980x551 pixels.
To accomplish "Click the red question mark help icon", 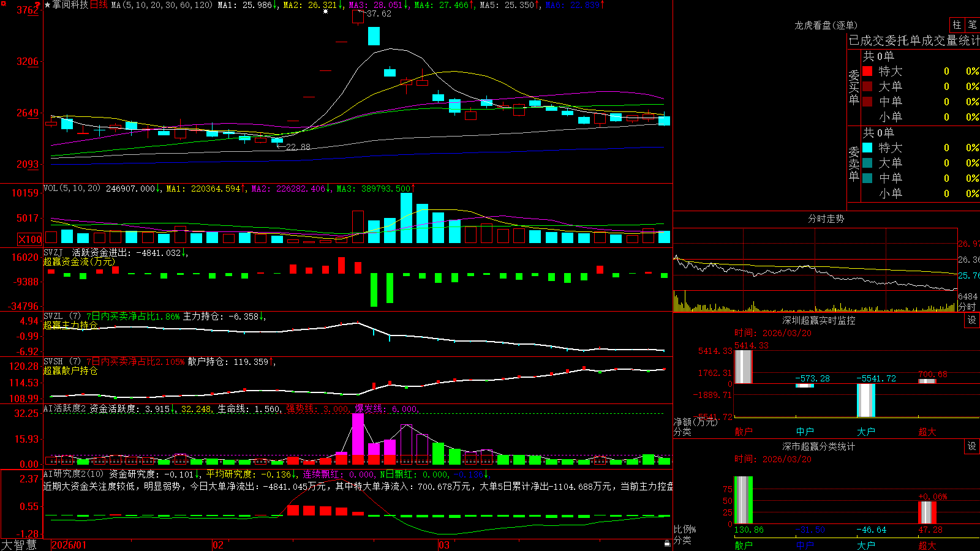I will [x=37, y=5].
